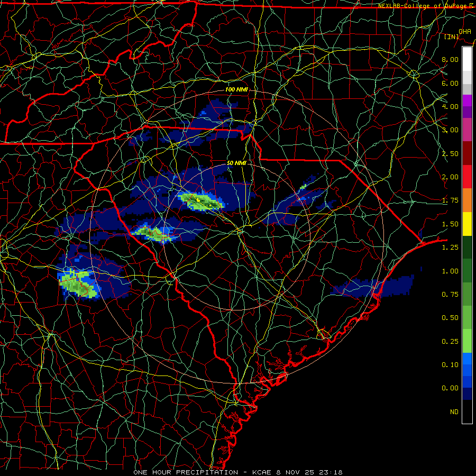Viewport: 476px width, 476px height.
Task: Select the 4.00 legend value
Action: tap(450, 106)
